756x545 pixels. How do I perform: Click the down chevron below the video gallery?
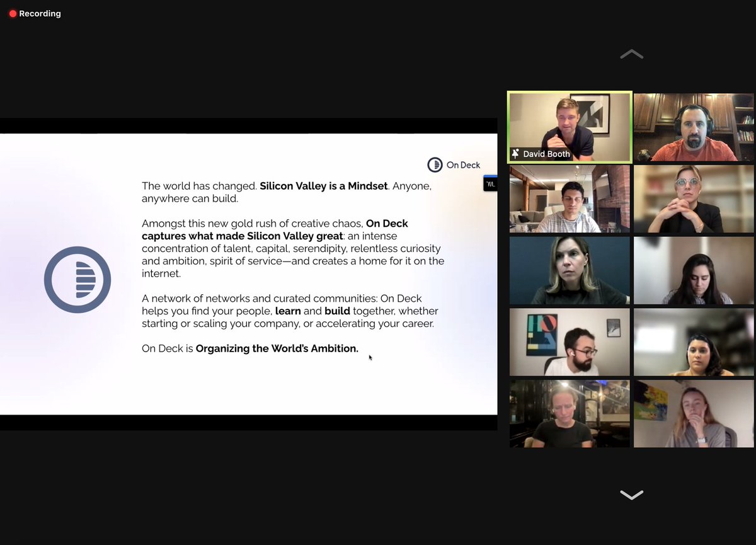631,495
